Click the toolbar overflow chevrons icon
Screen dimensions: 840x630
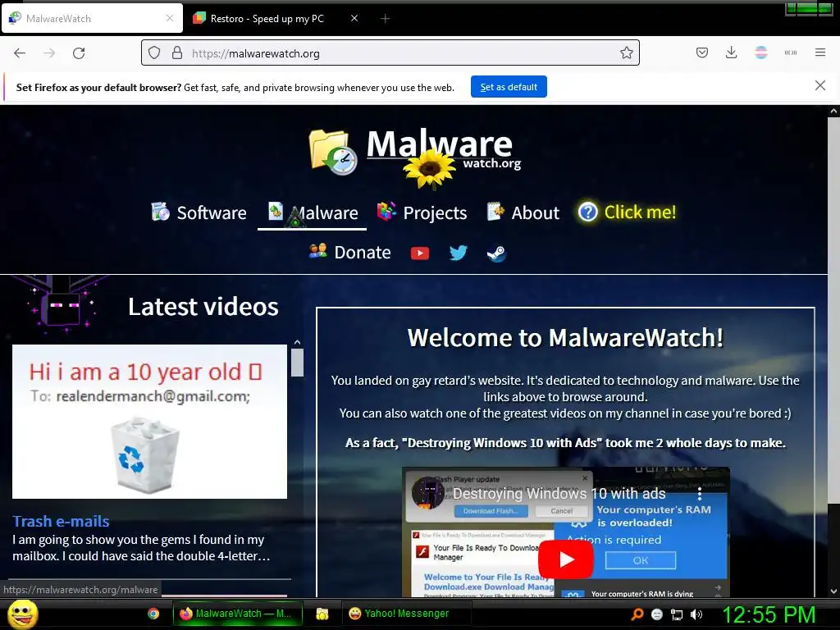[x=791, y=52]
